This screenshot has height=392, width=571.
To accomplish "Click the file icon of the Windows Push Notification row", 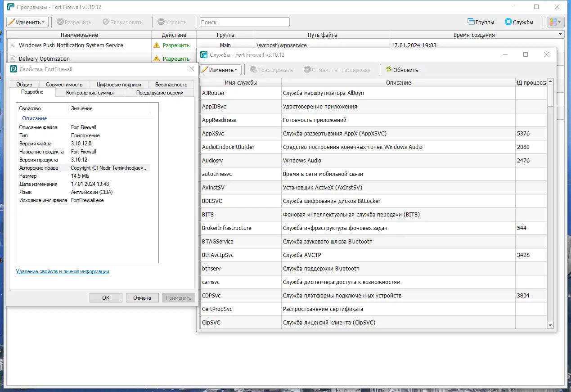I will pos(13,45).
